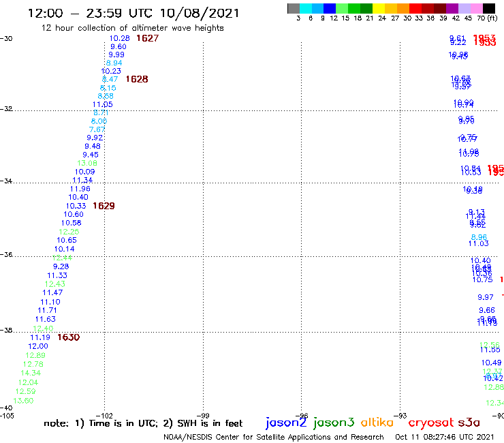Click the chart title with date 10/08/2021
Screen dimensions: 504x443
(x=133, y=14)
